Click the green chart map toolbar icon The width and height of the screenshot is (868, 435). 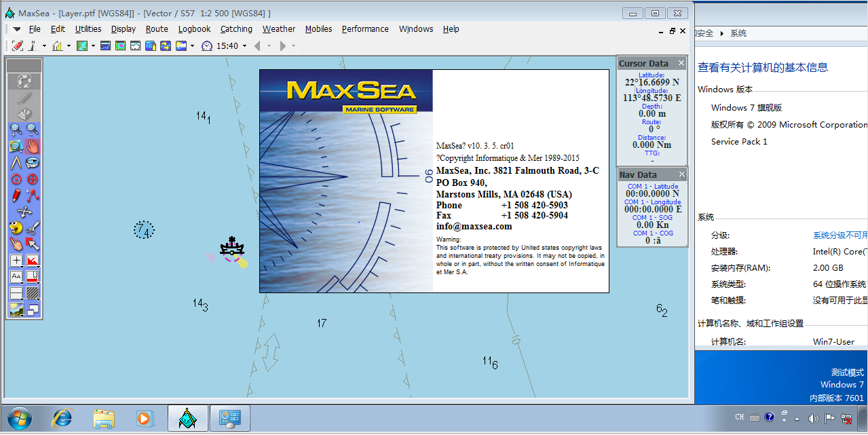coord(82,45)
